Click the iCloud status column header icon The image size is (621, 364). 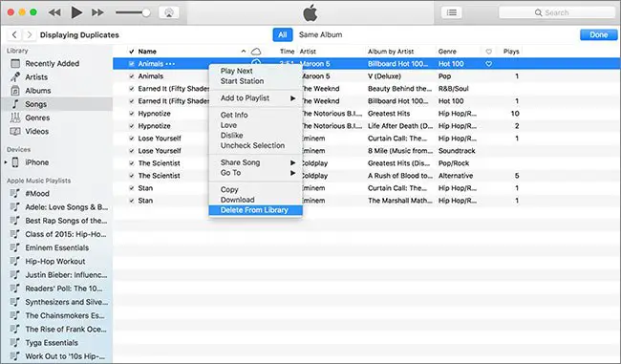256,52
